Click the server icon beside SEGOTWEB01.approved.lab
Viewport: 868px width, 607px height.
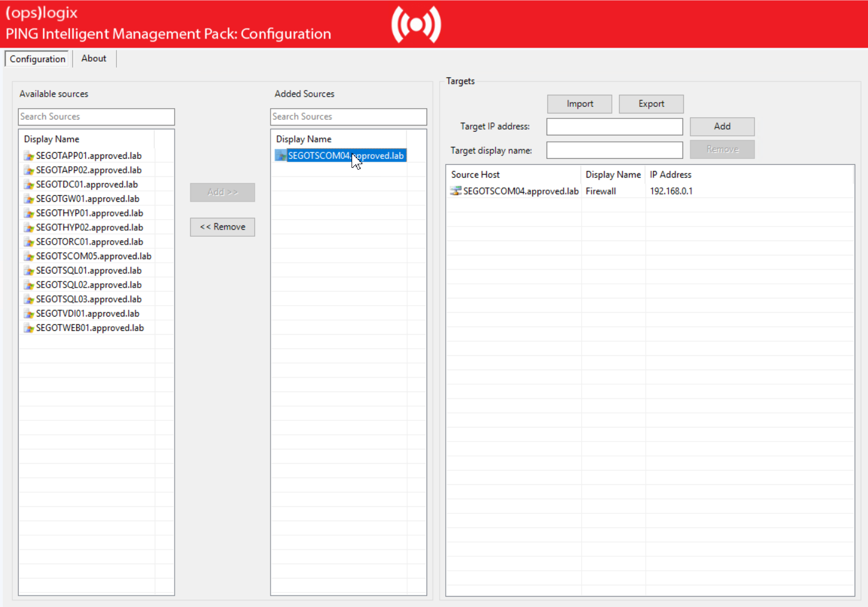[x=28, y=327]
